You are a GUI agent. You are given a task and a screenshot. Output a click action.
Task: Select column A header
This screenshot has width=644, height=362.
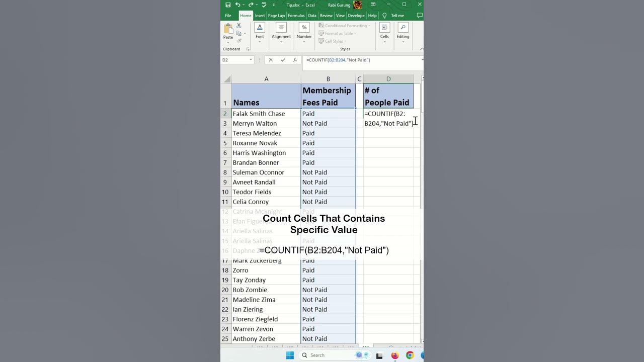(x=266, y=79)
